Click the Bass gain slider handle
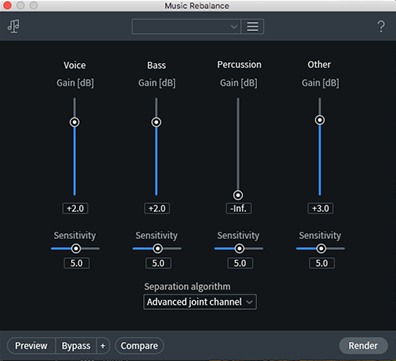This screenshot has width=396, height=361. (156, 122)
